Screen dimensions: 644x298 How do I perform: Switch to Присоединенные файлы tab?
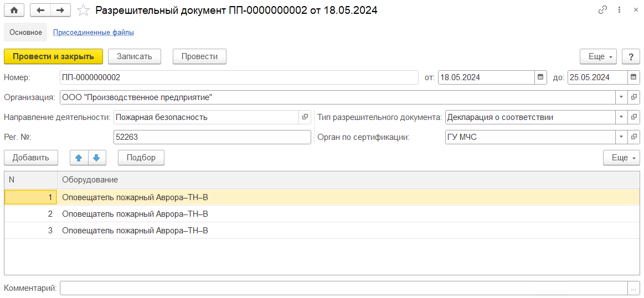point(93,33)
